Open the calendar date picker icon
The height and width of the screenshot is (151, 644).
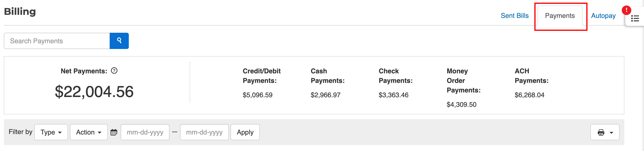coord(114,132)
